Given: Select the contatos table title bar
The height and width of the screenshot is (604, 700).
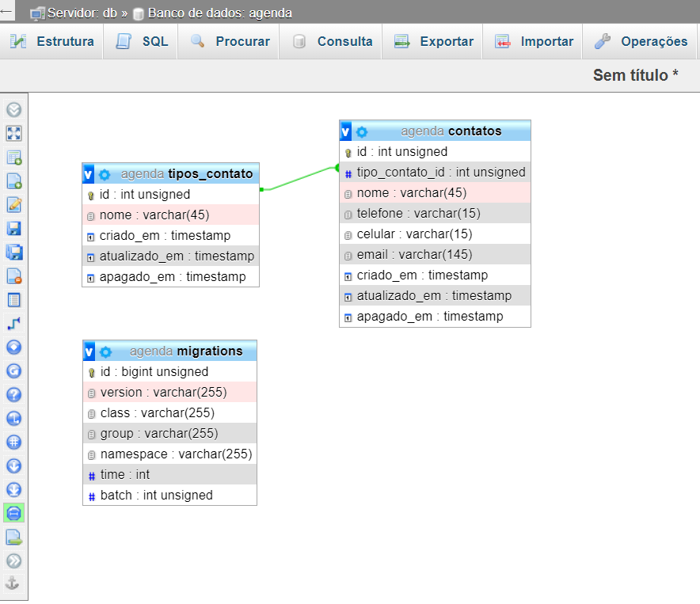Looking at the screenshot, I should pyautogui.click(x=436, y=131).
